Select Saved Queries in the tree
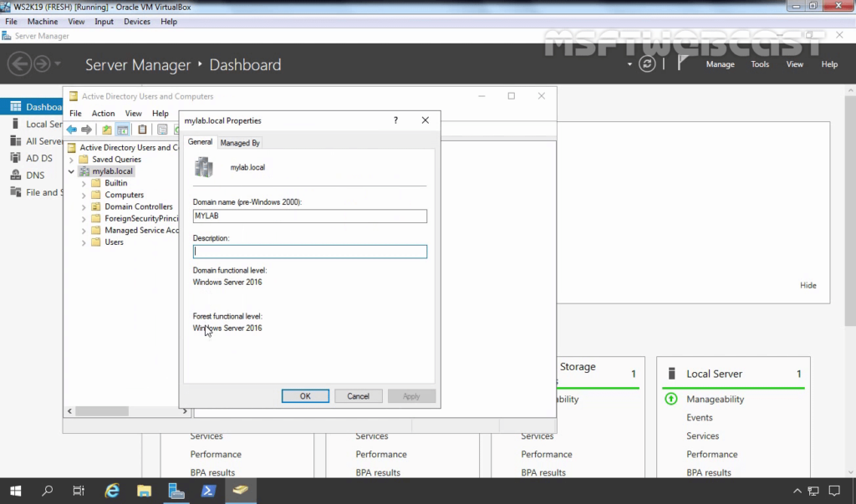The image size is (856, 504). [x=116, y=160]
